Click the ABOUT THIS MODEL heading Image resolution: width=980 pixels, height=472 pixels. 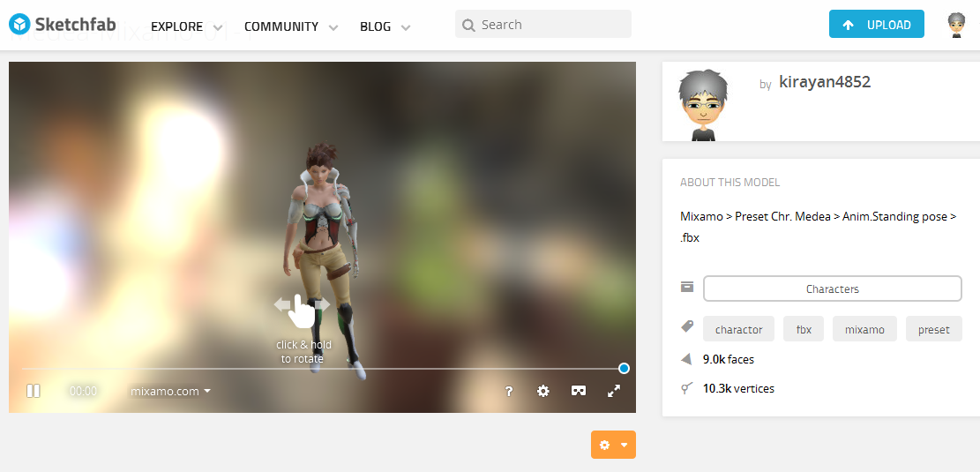(730, 183)
